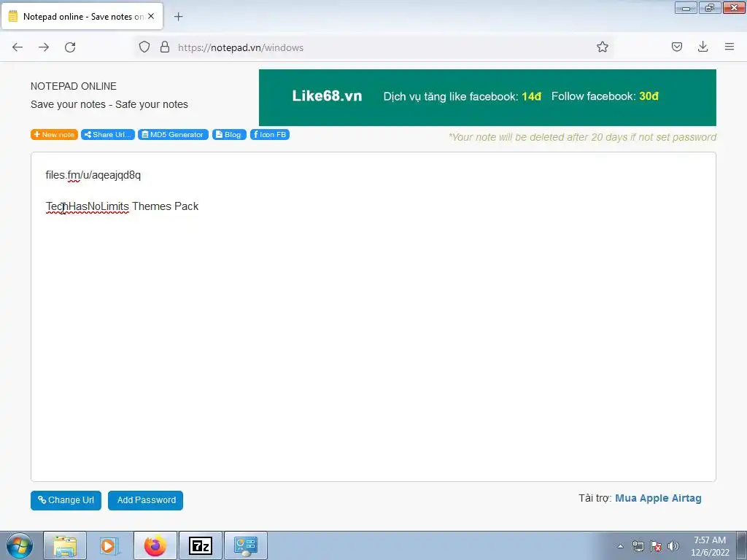Open Action Center flag icon

coord(656,546)
